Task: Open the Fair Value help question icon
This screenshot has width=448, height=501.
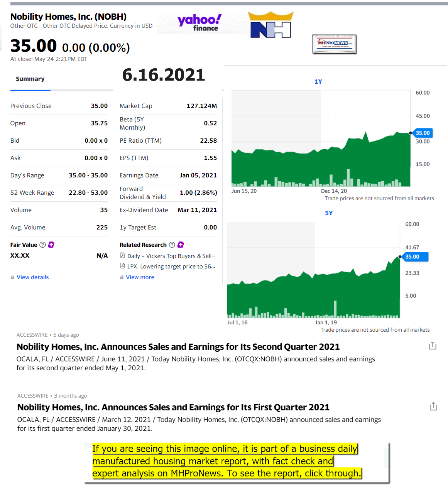Action: tap(43, 245)
